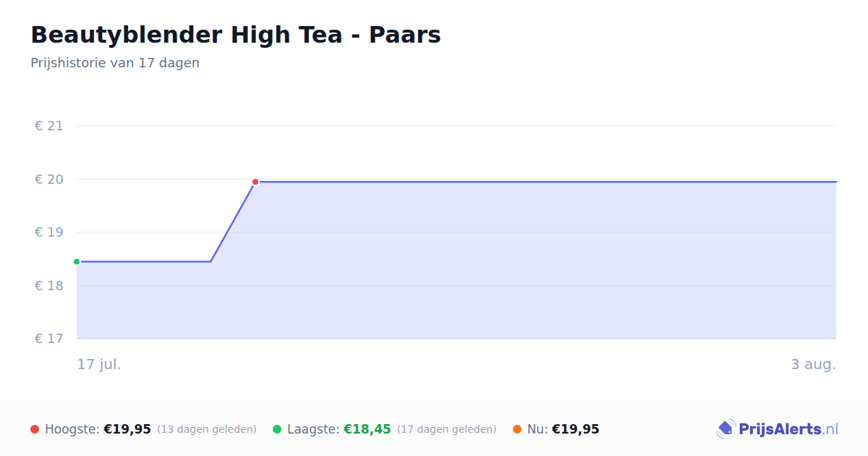The width and height of the screenshot is (868, 456).
Task: Click the 17 jul. start date label
Action: point(99,364)
